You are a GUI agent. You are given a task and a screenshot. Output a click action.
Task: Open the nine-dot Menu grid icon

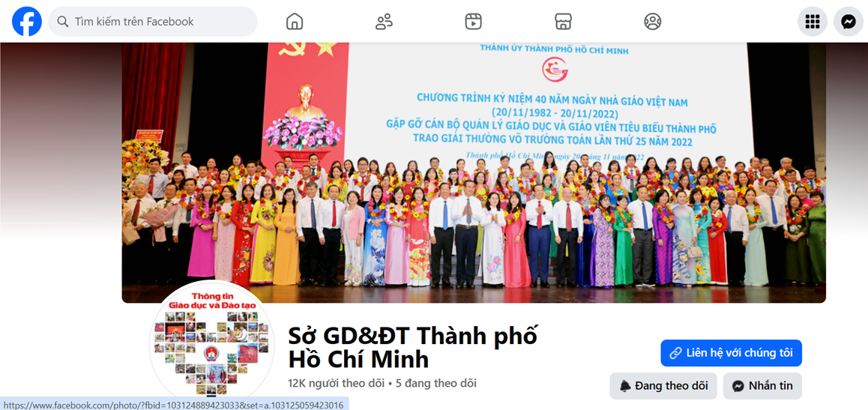pyautogui.click(x=812, y=22)
